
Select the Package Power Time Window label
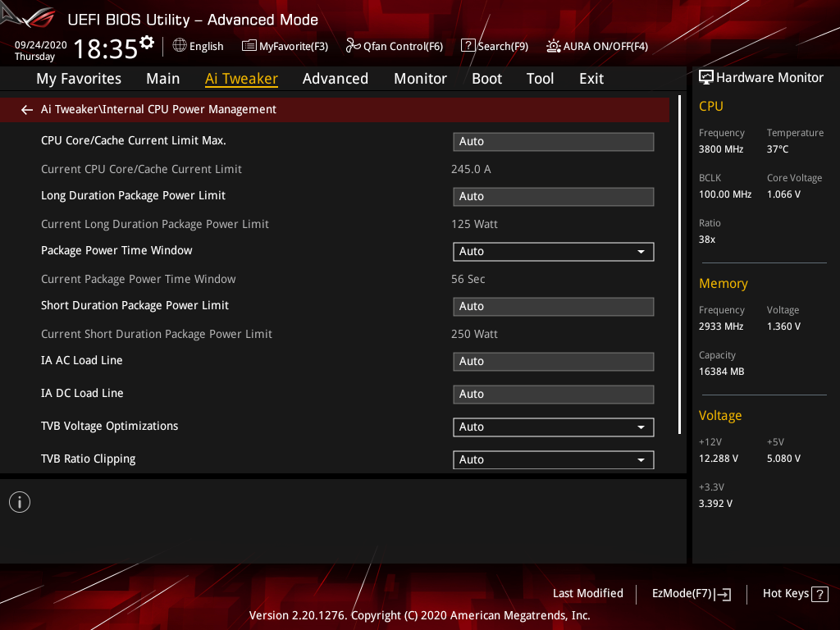click(x=116, y=251)
